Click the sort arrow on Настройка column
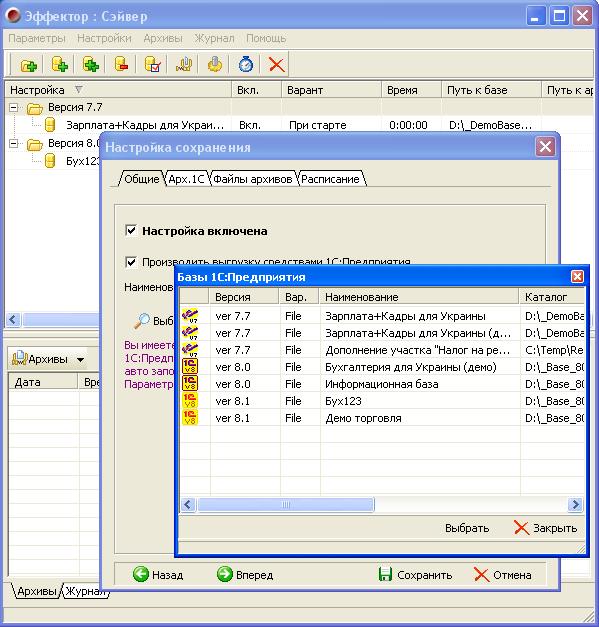Screen dimensions: 599x627 coord(78,89)
